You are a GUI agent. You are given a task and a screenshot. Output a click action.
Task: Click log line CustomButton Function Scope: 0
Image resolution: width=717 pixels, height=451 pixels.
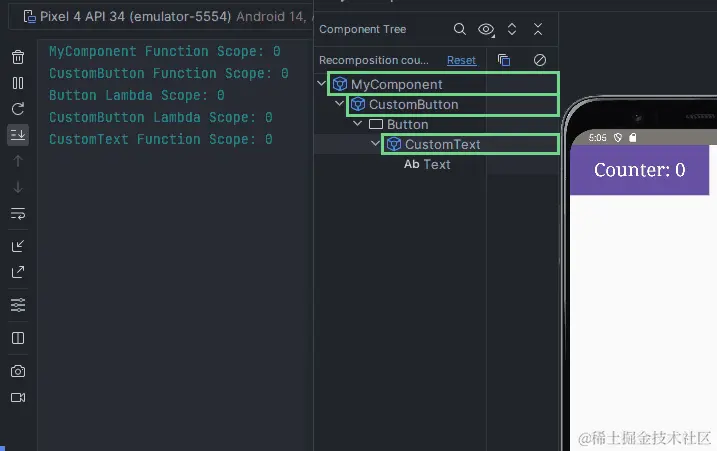[169, 73]
